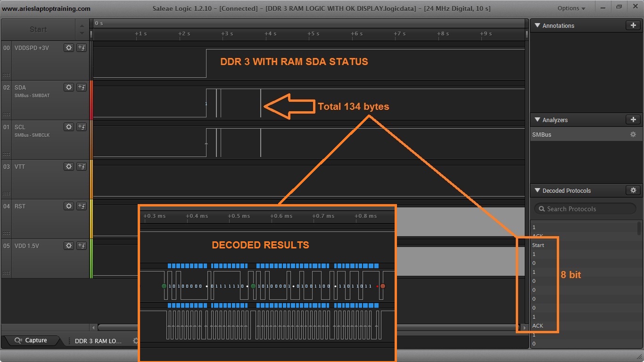Click the drag handle of SDA channel
The image size is (644, 362).
pyautogui.click(x=7, y=115)
